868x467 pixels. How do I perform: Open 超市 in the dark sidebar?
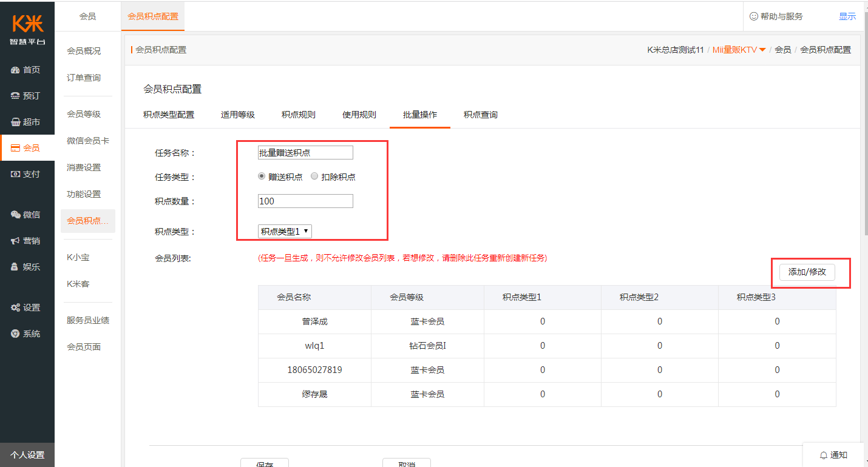pos(27,122)
